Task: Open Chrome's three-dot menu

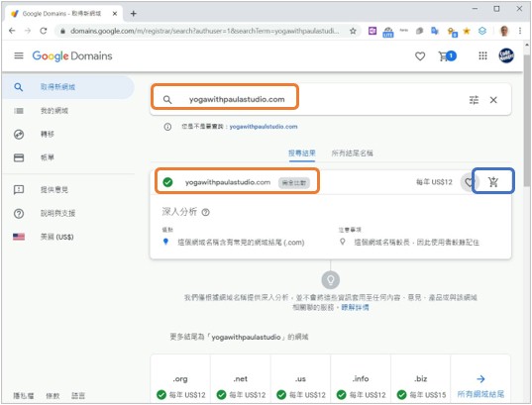Action: 520,31
